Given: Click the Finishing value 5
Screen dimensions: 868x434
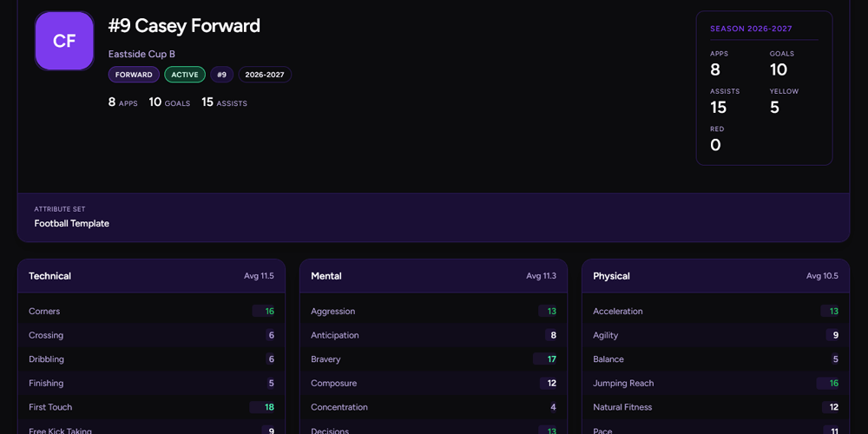Looking at the screenshot, I should [271, 383].
